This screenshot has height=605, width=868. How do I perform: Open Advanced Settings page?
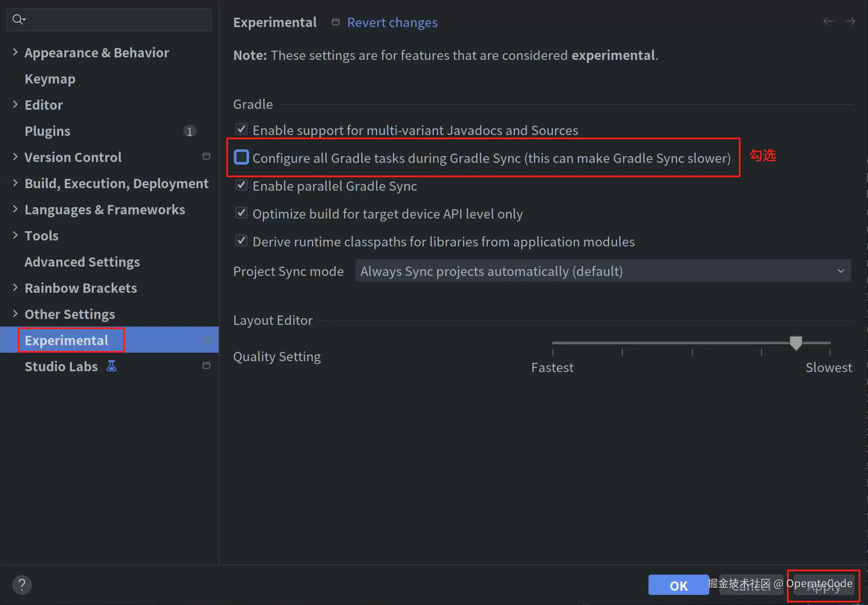(x=82, y=262)
